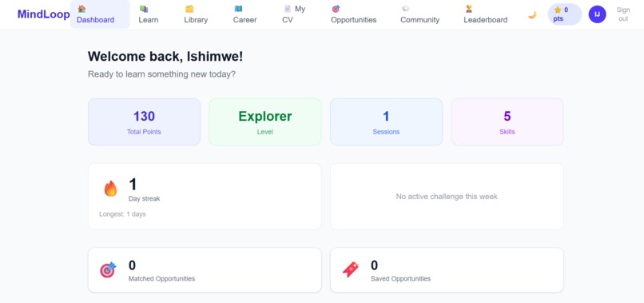Click the 'Welcome back, Ishimwe!' heading
This screenshot has height=303, width=644.
click(x=165, y=56)
